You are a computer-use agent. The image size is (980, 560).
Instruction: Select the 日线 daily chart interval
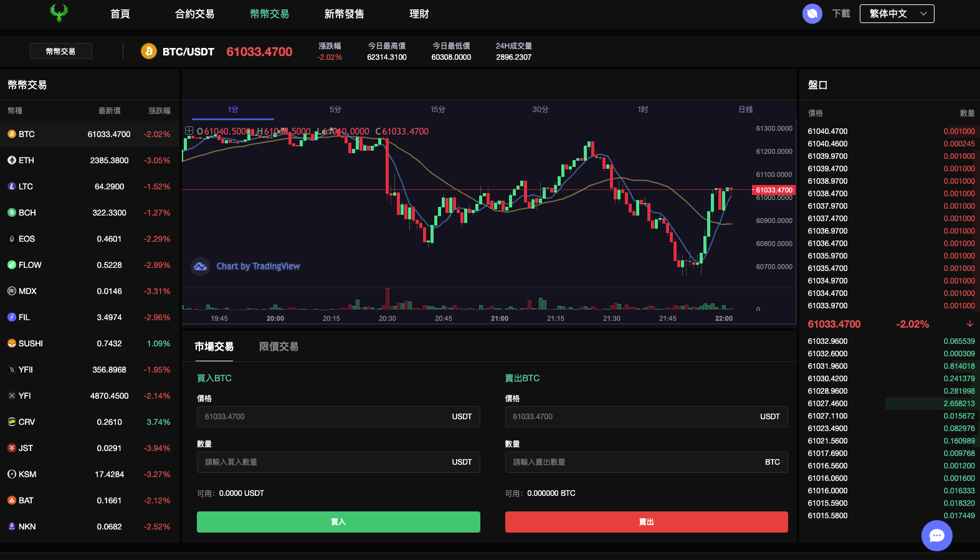click(745, 110)
